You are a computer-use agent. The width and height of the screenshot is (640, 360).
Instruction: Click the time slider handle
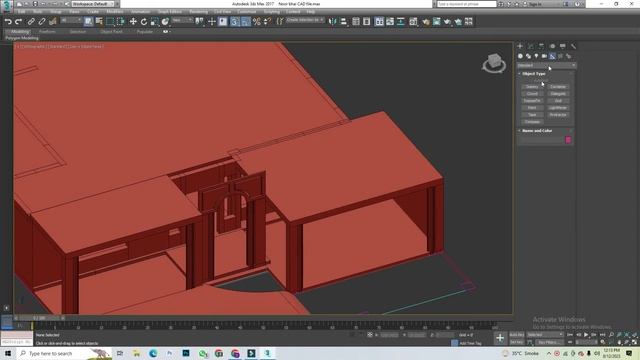coord(40,318)
